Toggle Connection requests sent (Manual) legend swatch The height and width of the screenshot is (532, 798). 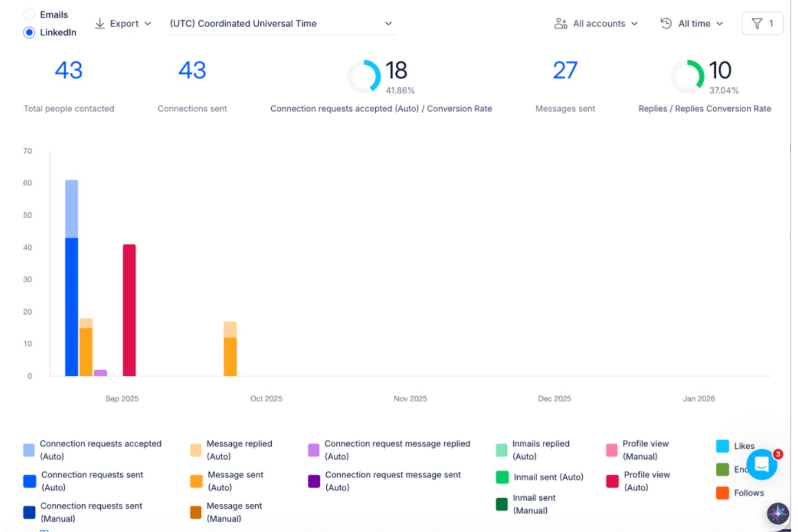click(x=29, y=512)
